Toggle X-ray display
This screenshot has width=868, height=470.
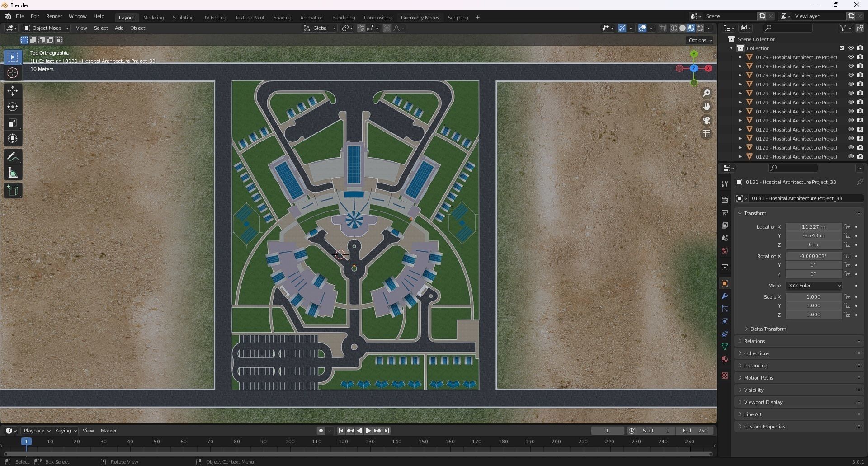662,28
